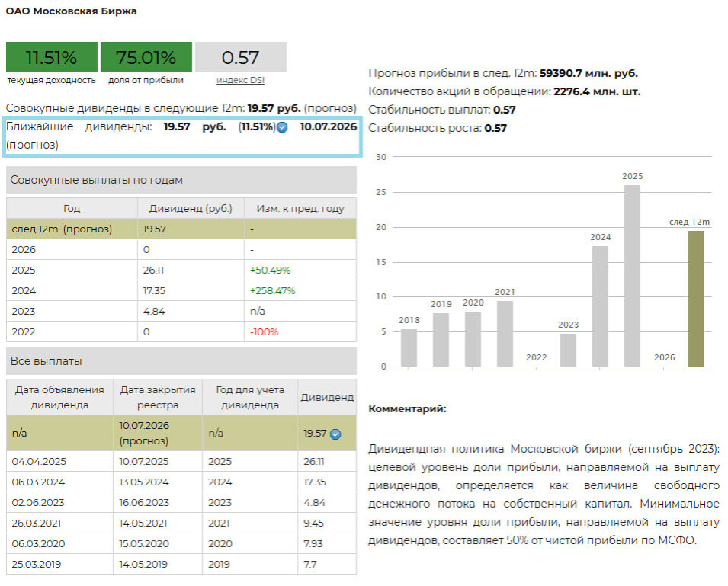Viewport: 728px width, 586px height.
Task: Click the blue checkmark icon beside 11.51% yield
Action: coord(282,127)
